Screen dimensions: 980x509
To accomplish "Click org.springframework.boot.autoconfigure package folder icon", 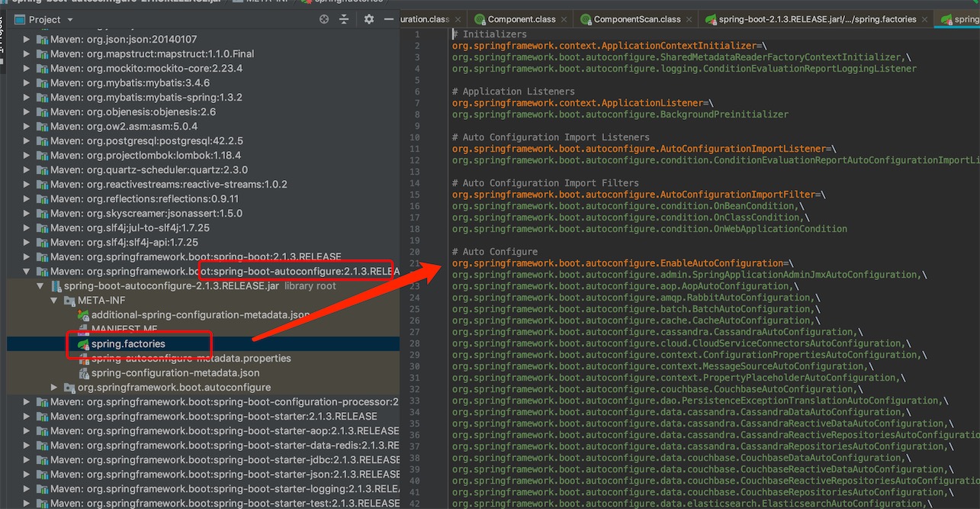I will (69, 388).
